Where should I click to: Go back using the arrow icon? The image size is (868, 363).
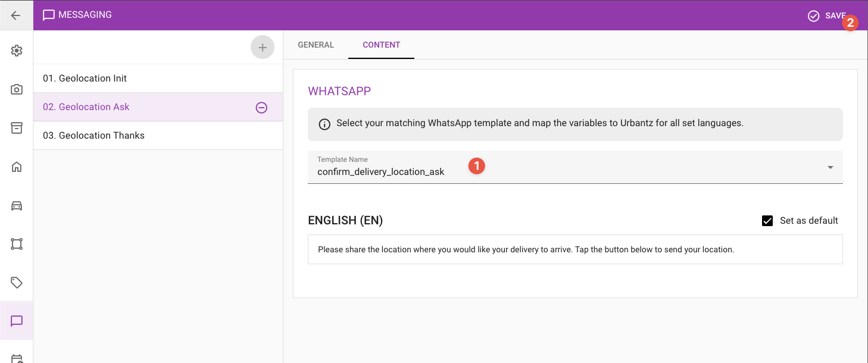16,15
